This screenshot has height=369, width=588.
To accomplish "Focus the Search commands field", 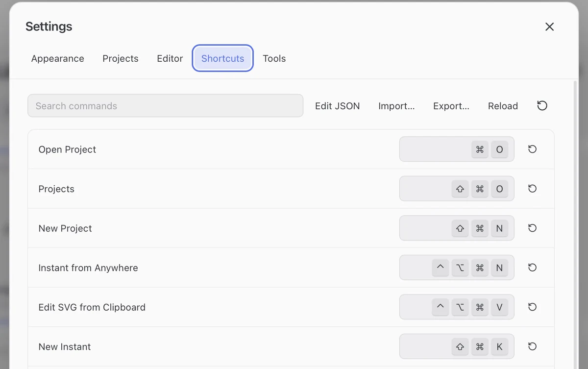I will (166, 106).
